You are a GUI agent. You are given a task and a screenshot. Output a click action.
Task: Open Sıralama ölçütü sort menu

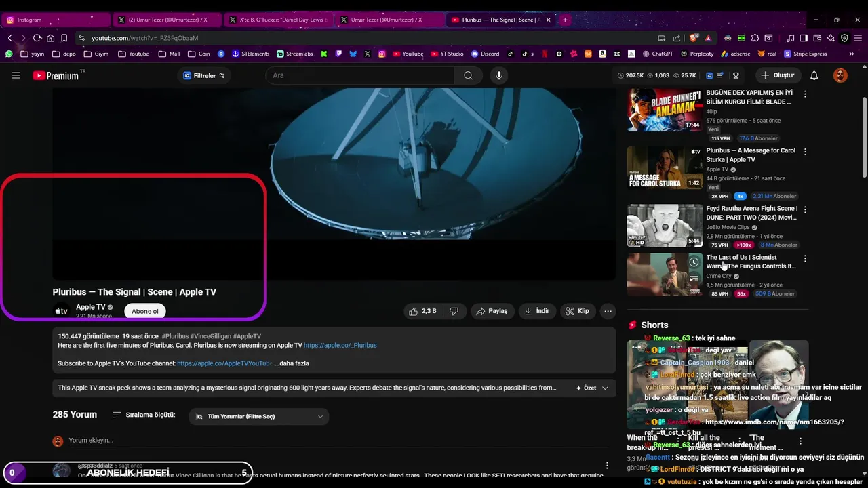click(x=144, y=415)
